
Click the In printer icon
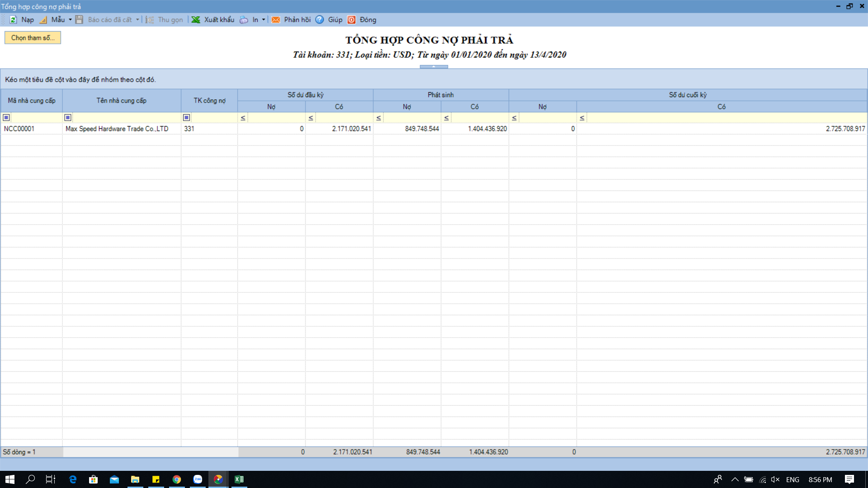244,20
